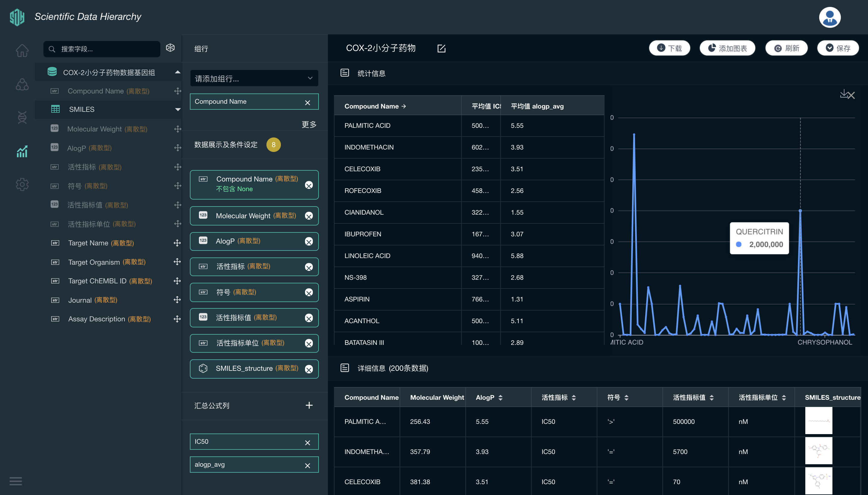Focus the 搜索字段 search box

pos(102,49)
